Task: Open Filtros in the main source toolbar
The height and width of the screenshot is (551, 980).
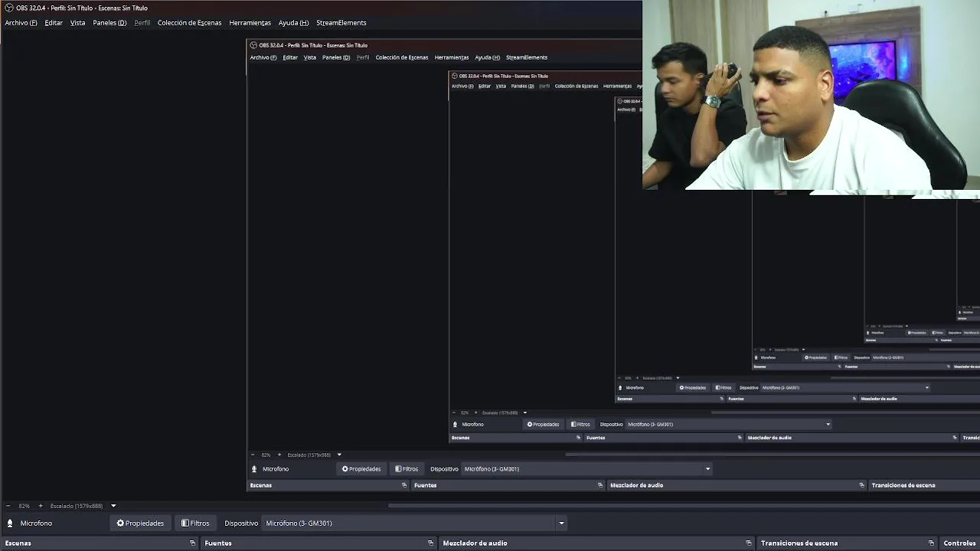Action: click(195, 523)
